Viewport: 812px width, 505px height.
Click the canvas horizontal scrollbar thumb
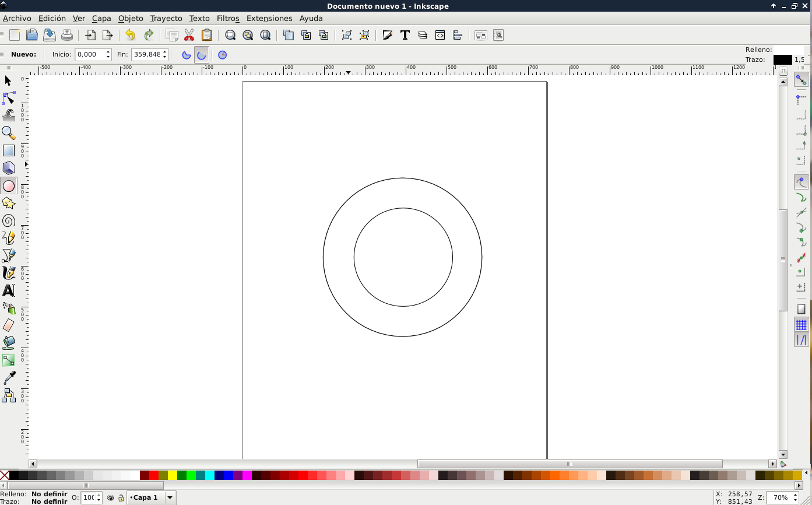coord(570,464)
